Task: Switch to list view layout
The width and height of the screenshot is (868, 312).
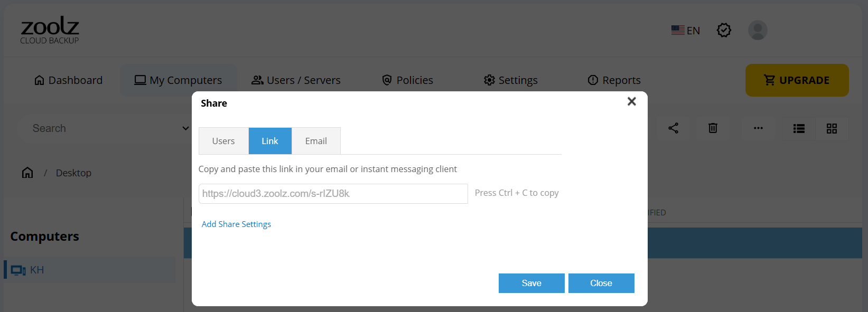Action: (799, 129)
